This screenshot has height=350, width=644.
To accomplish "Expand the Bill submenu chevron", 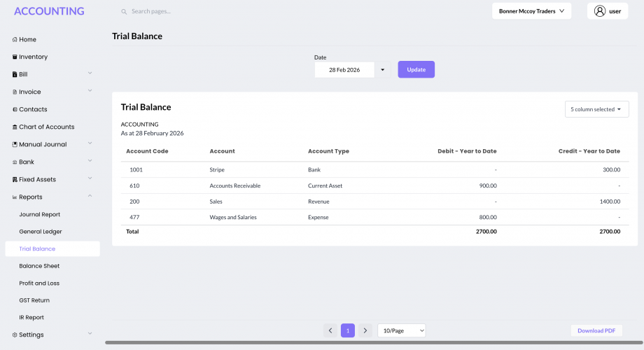I will (90, 73).
